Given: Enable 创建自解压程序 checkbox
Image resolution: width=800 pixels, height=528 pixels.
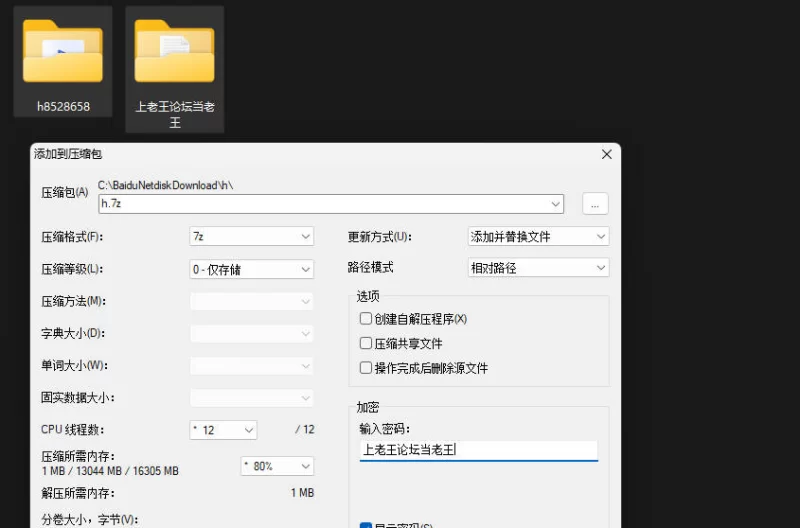Looking at the screenshot, I should tap(365, 319).
